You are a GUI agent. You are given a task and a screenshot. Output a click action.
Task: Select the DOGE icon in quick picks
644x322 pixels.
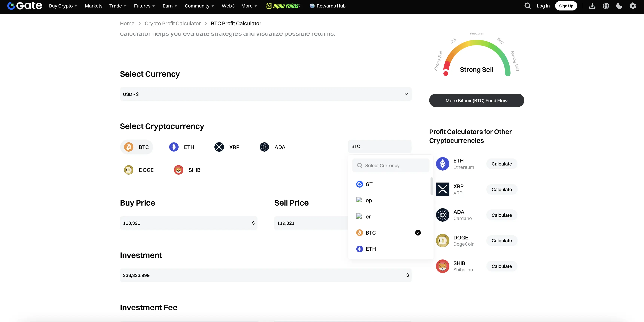(x=129, y=170)
